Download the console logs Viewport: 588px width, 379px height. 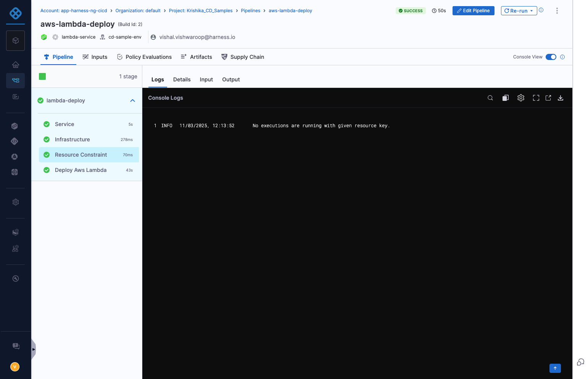(x=561, y=98)
